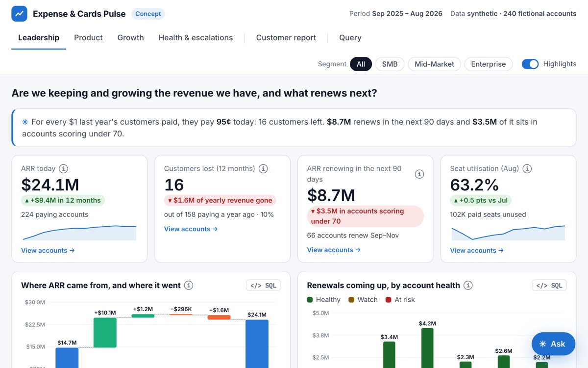
Task: Switch to the Growth tab
Action: (131, 38)
